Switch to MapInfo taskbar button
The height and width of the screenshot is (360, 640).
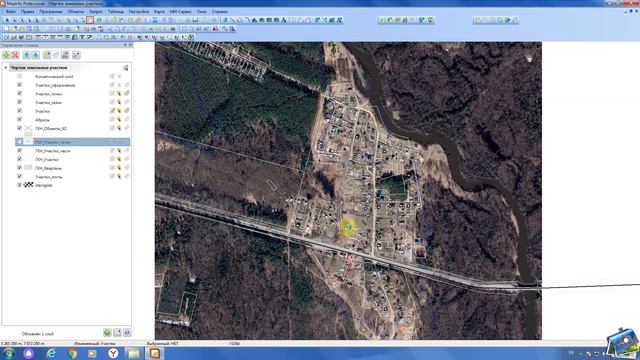click(x=155, y=353)
